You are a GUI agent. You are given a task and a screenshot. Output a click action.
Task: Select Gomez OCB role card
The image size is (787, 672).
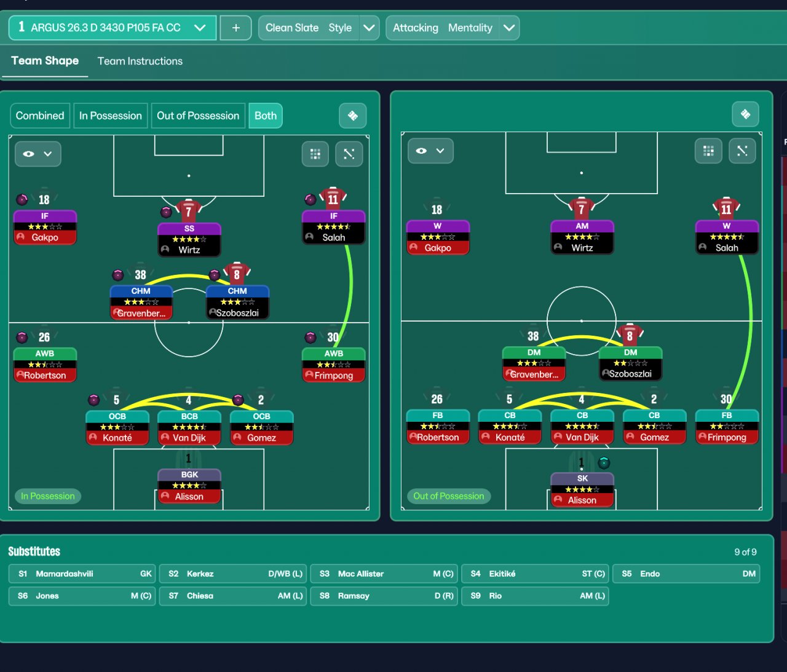tap(261, 428)
